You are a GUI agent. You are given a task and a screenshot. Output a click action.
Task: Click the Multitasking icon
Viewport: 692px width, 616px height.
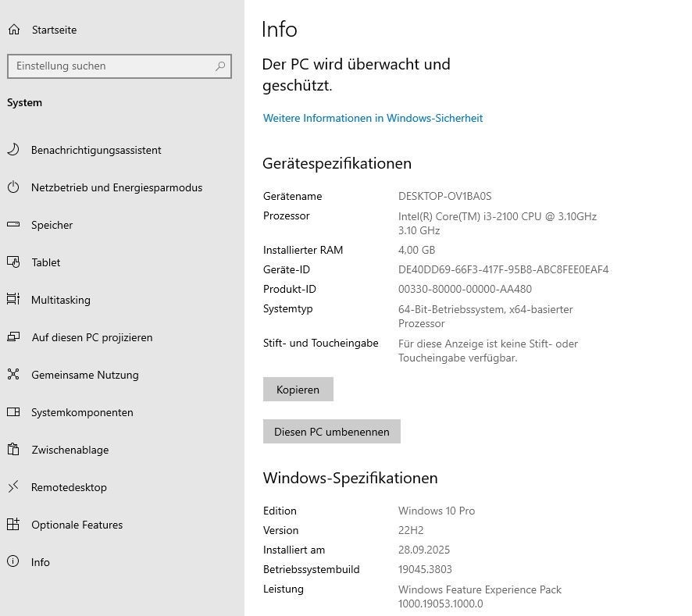pyautogui.click(x=13, y=300)
